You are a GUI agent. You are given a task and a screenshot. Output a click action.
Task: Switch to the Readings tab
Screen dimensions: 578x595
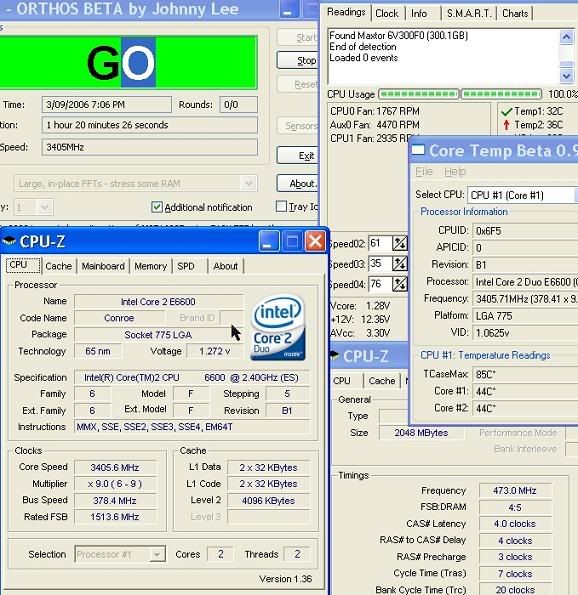(346, 12)
